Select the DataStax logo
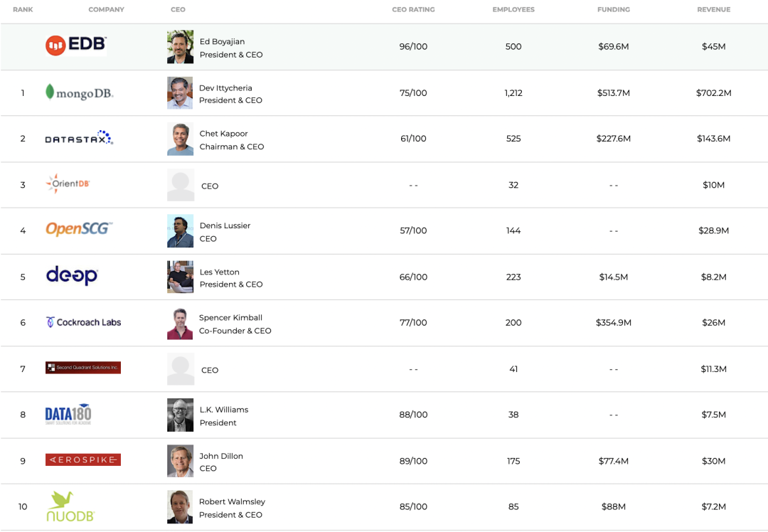This screenshot has height=532, width=768. pyautogui.click(x=79, y=138)
